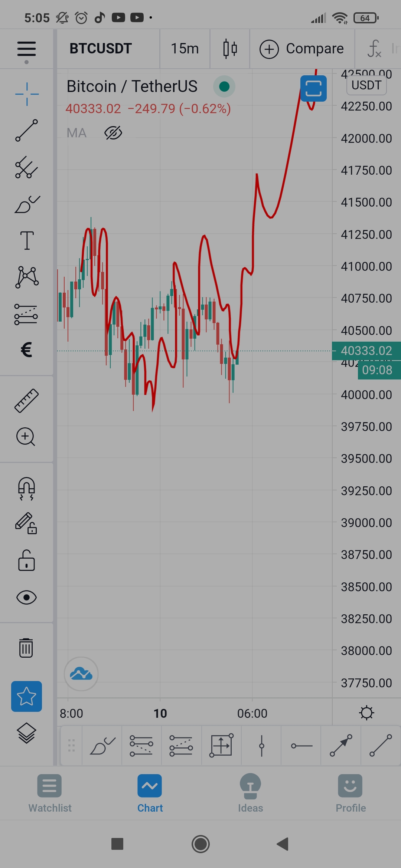Open the cloud chart publish icon

tap(81, 674)
